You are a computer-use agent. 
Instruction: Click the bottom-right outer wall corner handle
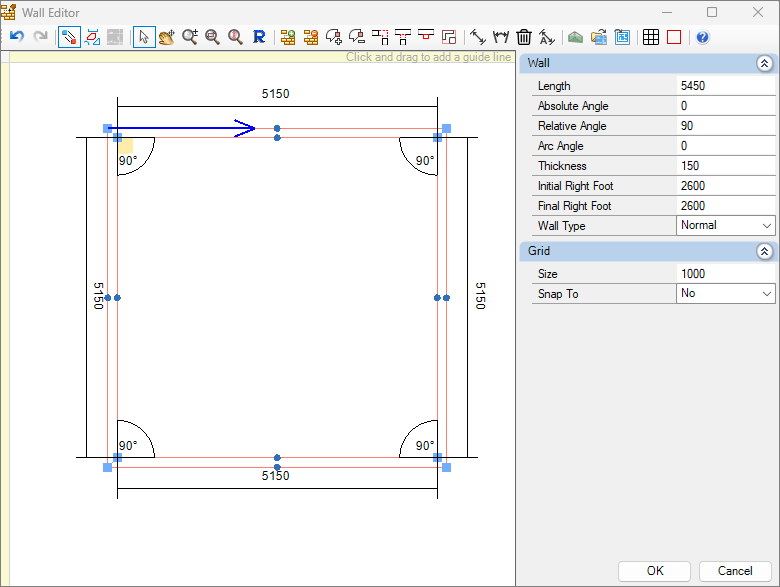[446, 467]
